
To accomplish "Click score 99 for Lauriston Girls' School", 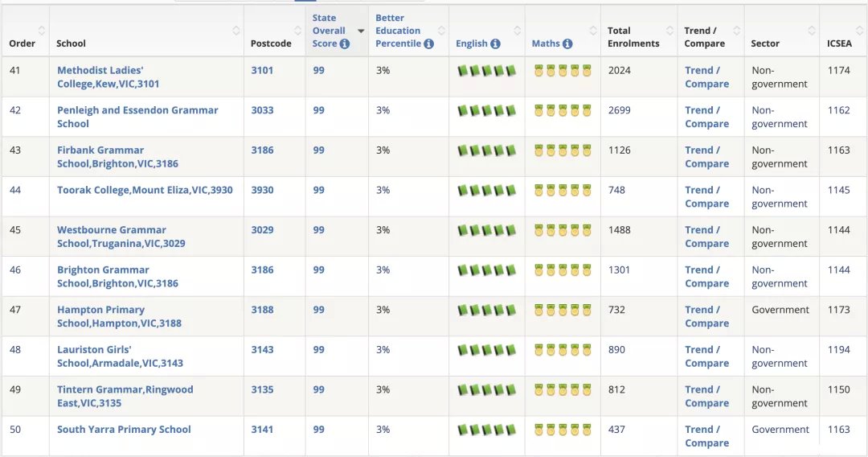I will point(319,349).
